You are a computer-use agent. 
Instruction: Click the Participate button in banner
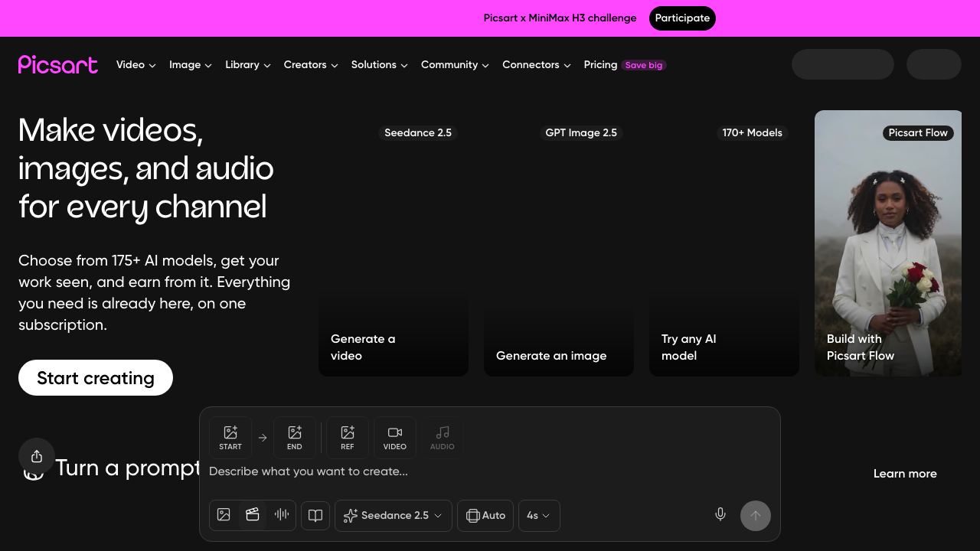682,18
